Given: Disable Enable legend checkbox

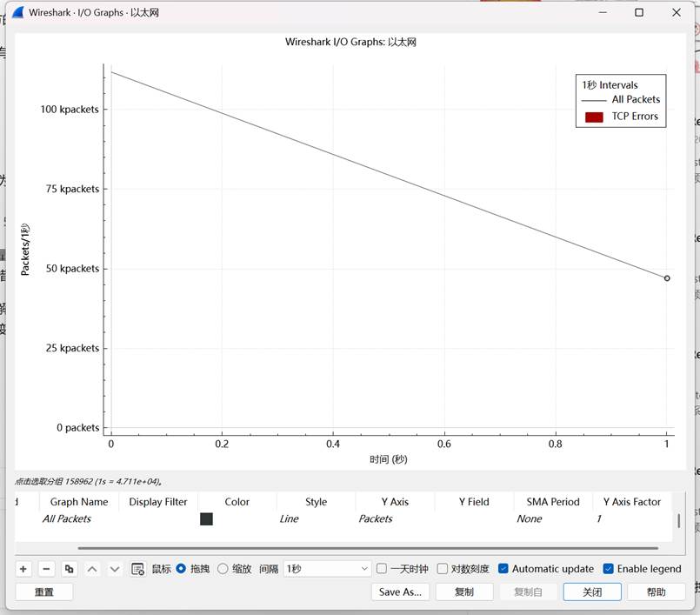Looking at the screenshot, I should click(x=608, y=569).
